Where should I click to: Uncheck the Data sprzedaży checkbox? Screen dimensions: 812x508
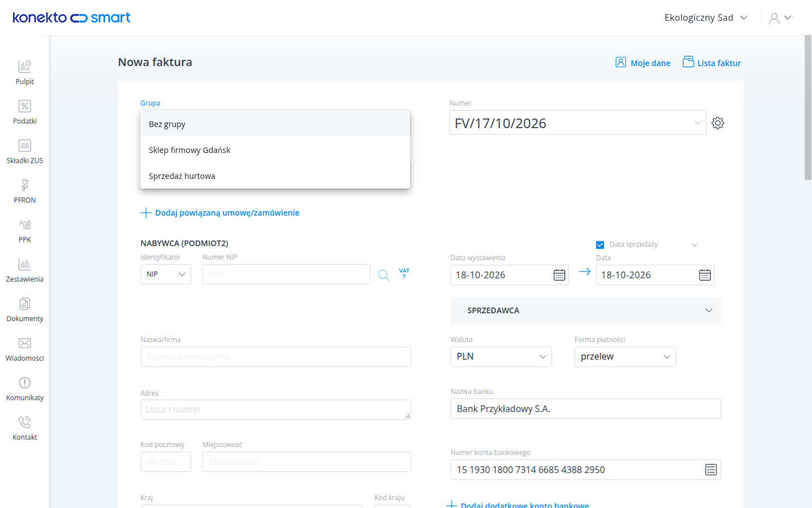(x=600, y=245)
